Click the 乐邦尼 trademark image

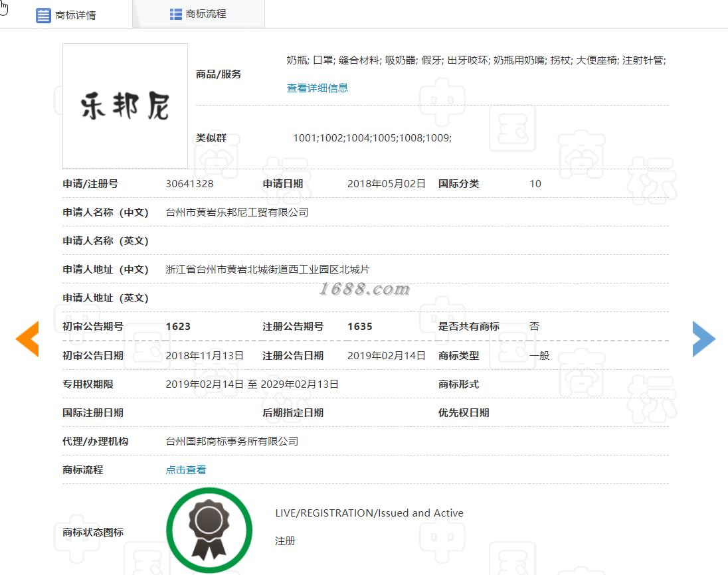click(x=126, y=106)
